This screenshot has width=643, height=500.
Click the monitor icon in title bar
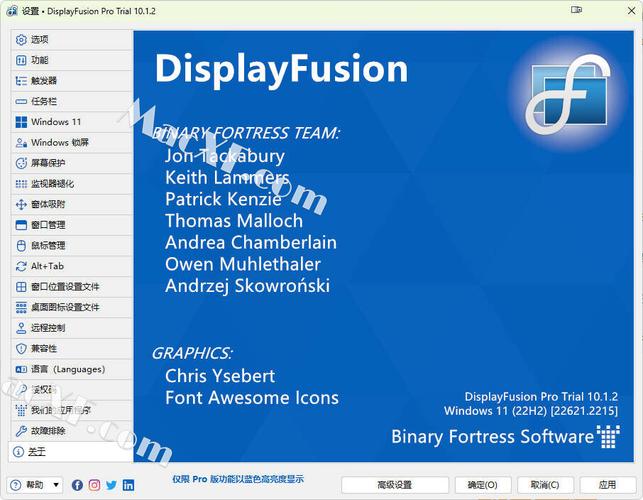coord(576,10)
